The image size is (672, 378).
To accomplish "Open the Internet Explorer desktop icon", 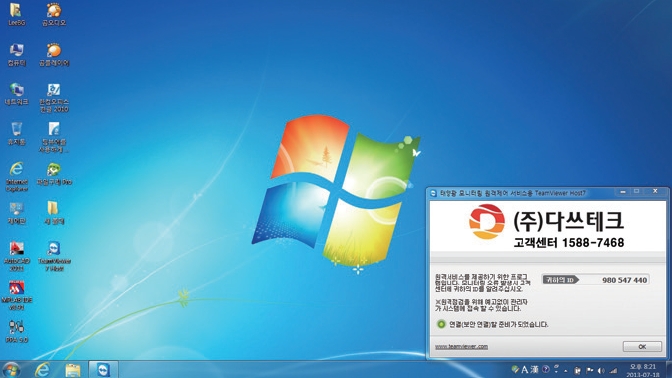I will (x=16, y=176).
